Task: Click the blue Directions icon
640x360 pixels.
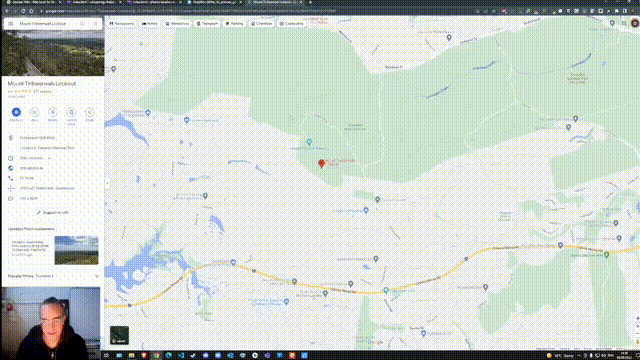Action: [x=16, y=112]
